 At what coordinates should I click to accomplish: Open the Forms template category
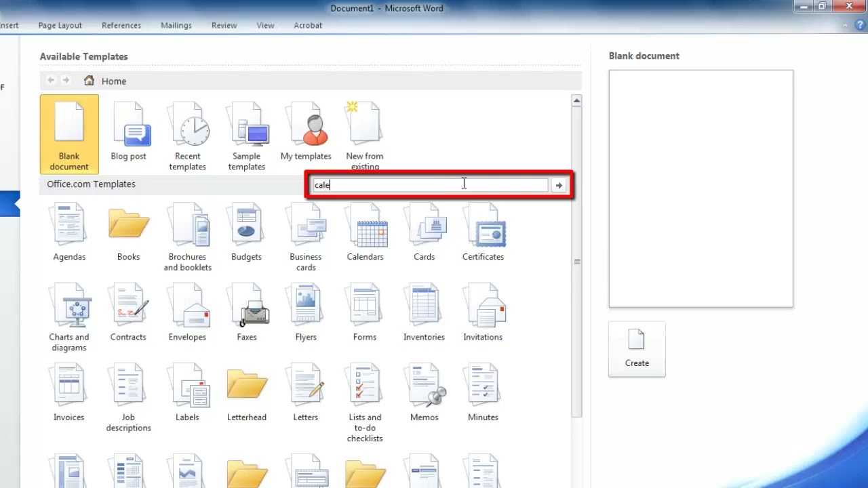point(365,312)
